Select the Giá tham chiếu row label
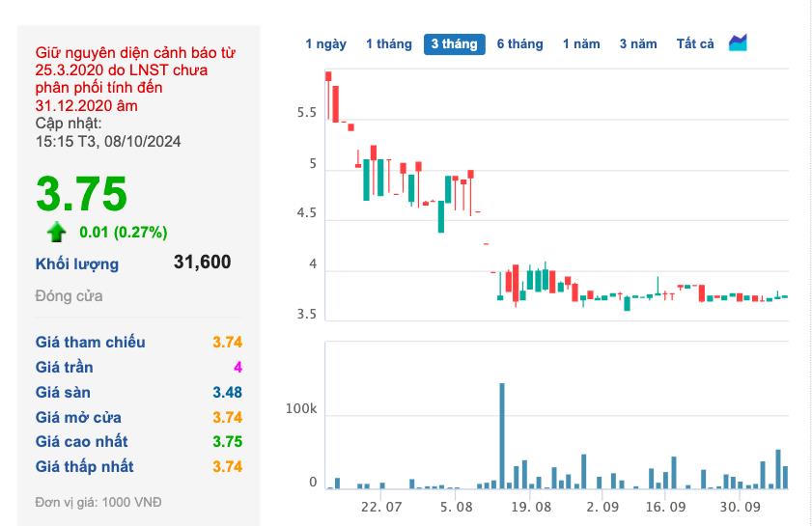This screenshot has height=526, width=812. [x=90, y=343]
